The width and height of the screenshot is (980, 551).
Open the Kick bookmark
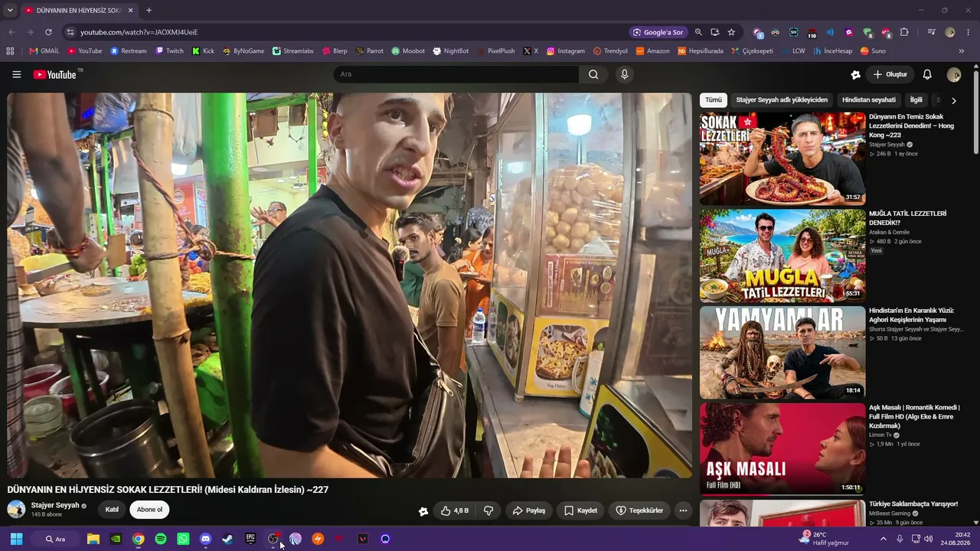pos(203,51)
